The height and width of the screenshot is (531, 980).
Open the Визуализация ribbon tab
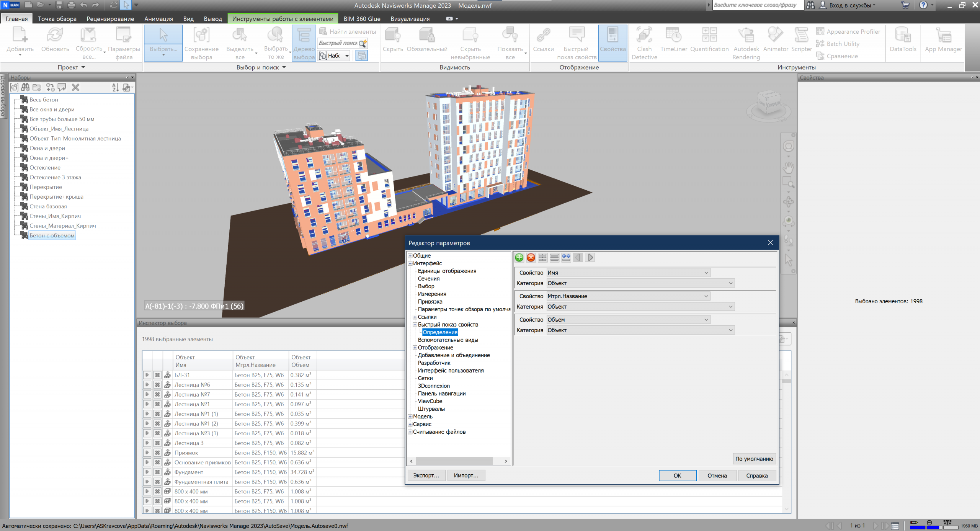click(410, 18)
